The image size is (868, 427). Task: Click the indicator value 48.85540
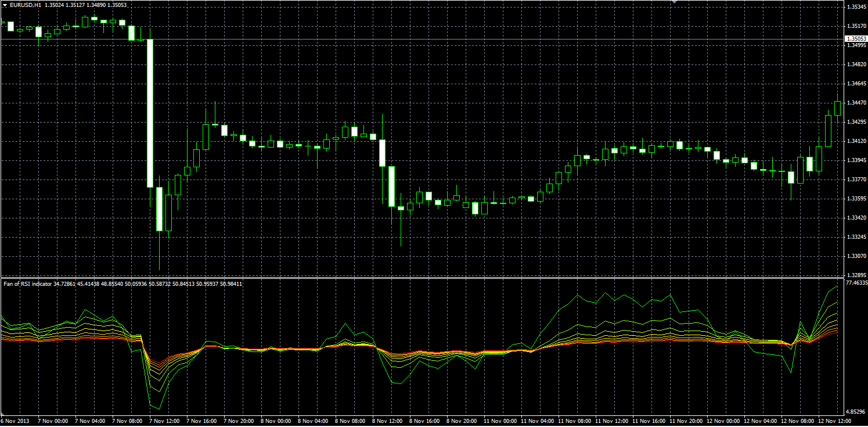(111, 284)
